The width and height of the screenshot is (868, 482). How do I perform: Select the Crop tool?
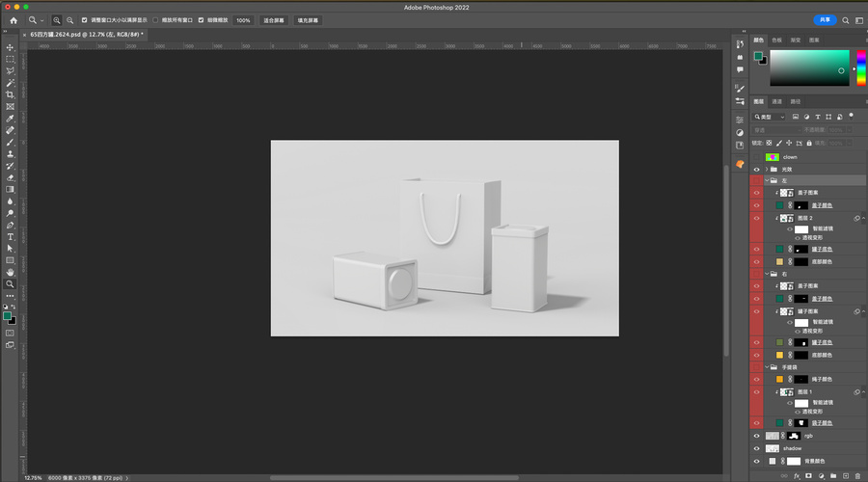point(10,94)
